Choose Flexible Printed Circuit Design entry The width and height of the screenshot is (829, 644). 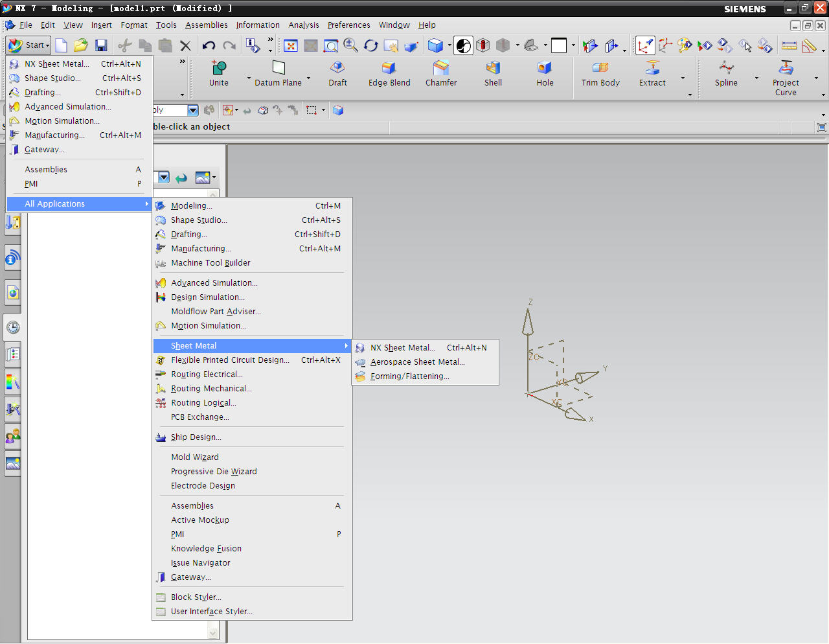point(252,360)
